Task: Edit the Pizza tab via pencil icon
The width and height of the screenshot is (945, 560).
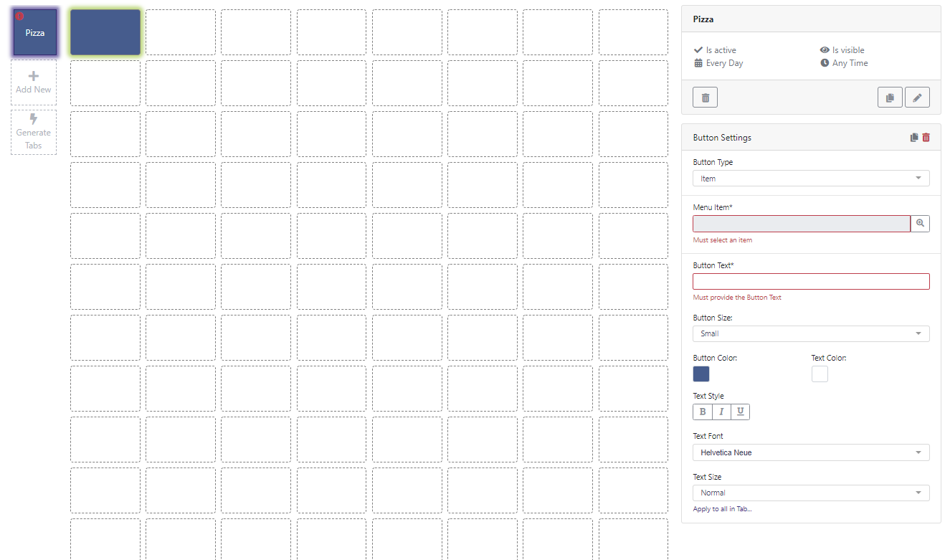Action: [917, 97]
